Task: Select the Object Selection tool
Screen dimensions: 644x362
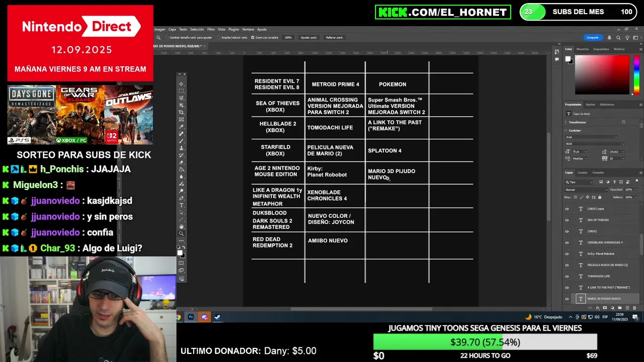Action: coord(182,106)
